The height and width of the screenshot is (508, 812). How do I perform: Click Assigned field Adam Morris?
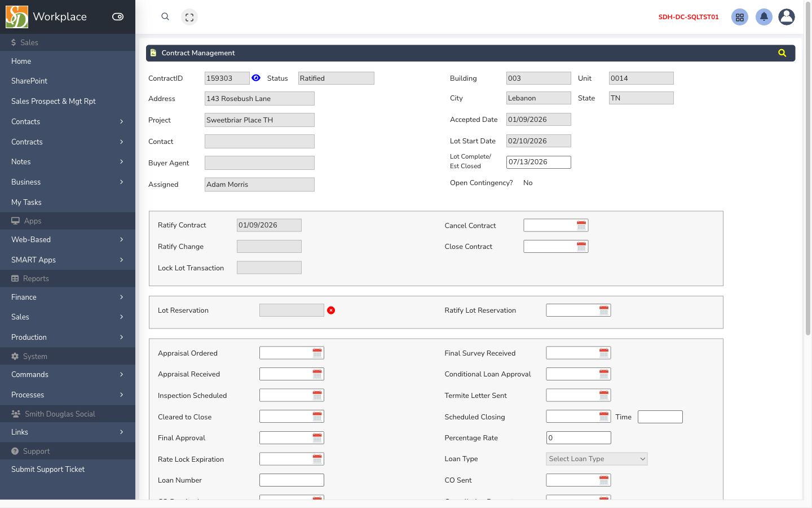coord(259,185)
